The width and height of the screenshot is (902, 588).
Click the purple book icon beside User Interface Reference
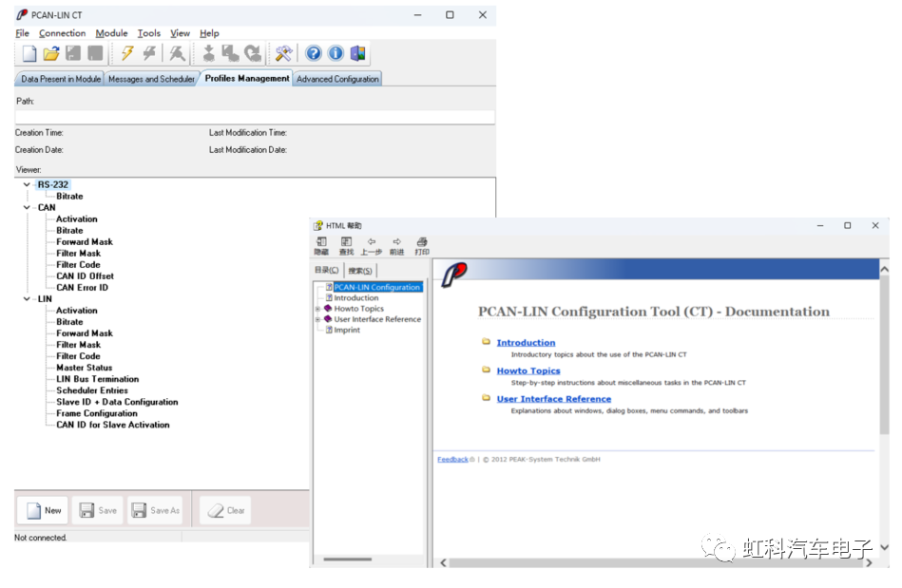[328, 319]
